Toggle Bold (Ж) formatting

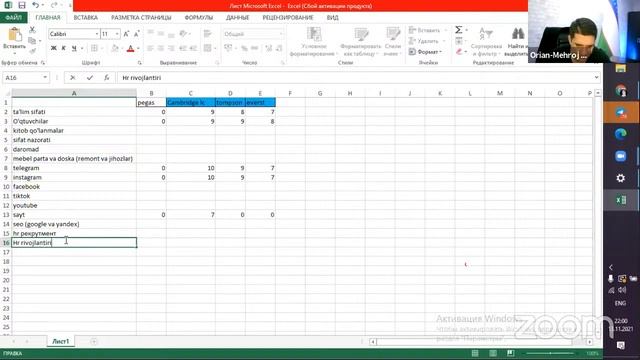click(53, 48)
